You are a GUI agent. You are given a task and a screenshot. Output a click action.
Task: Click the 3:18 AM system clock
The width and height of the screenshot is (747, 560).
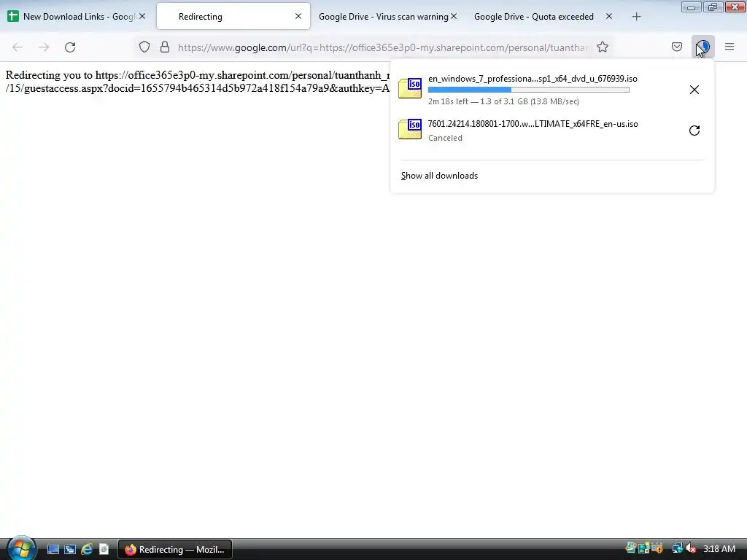click(x=719, y=549)
